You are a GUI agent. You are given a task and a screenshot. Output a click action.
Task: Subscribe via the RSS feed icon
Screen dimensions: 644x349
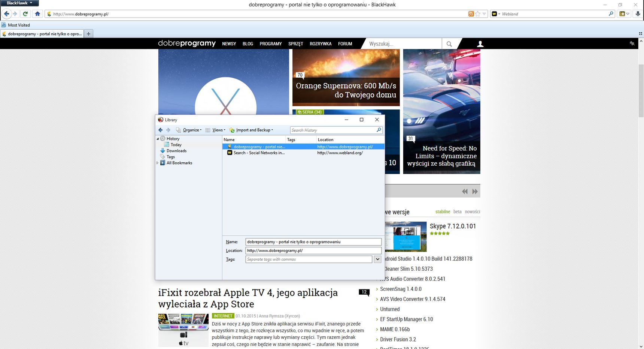click(471, 14)
